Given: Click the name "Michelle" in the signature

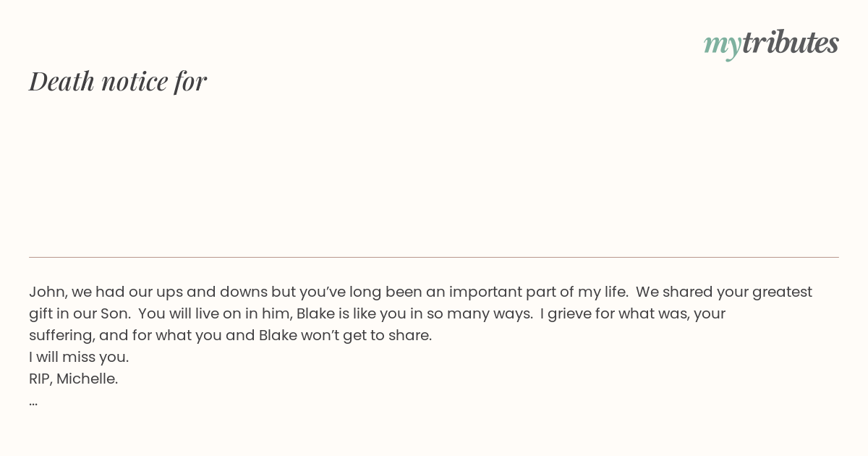Looking at the screenshot, I should 87,379.
